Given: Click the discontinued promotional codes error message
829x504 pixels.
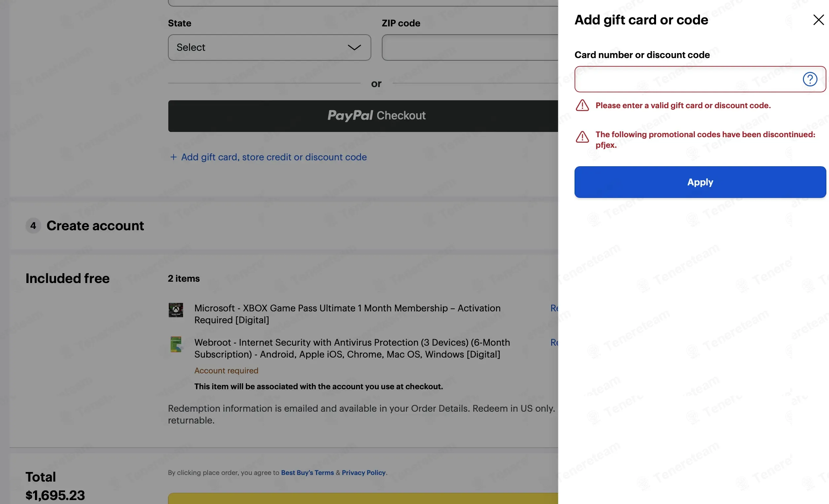Looking at the screenshot, I should coord(705,140).
